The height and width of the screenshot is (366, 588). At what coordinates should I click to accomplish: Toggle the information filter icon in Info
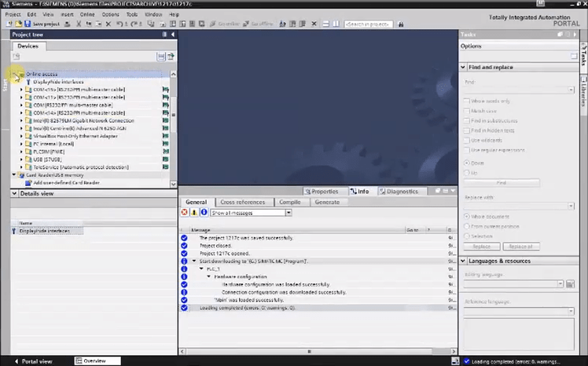pyautogui.click(x=204, y=212)
